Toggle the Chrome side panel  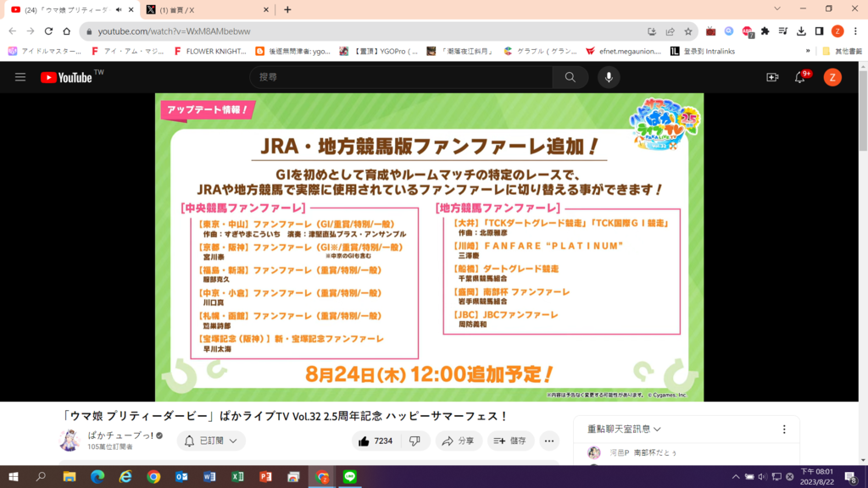[820, 31]
